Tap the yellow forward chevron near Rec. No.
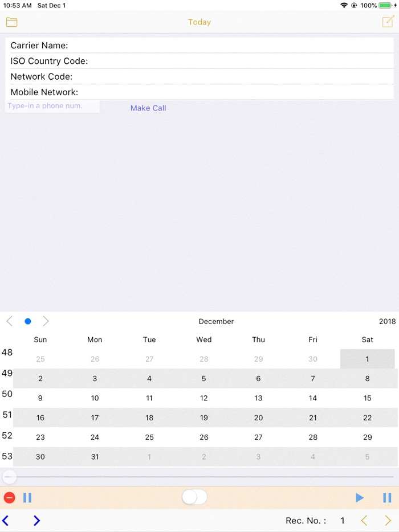The height and width of the screenshot is (532, 399). pyautogui.click(x=388, y=520)
